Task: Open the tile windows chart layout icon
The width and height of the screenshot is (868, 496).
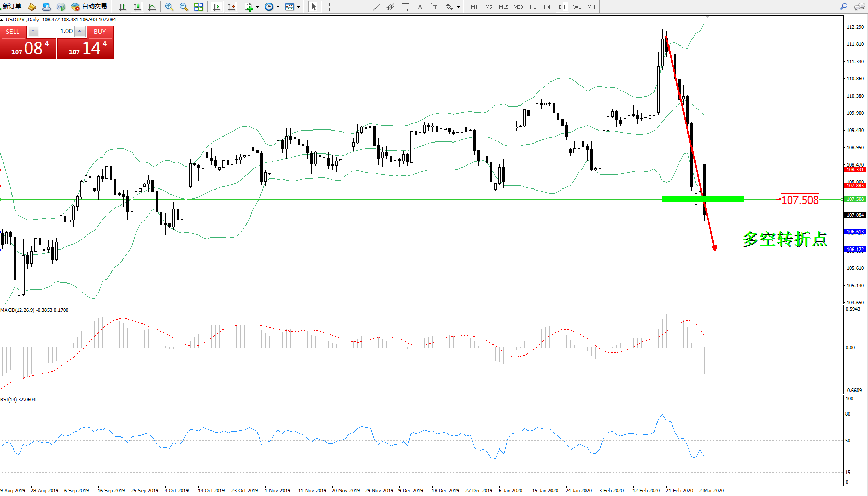Action: coord(198,7)
